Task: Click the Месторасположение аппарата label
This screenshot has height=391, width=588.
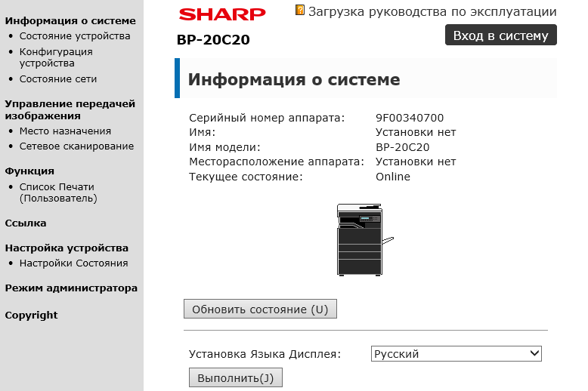Action: [277, 162]
